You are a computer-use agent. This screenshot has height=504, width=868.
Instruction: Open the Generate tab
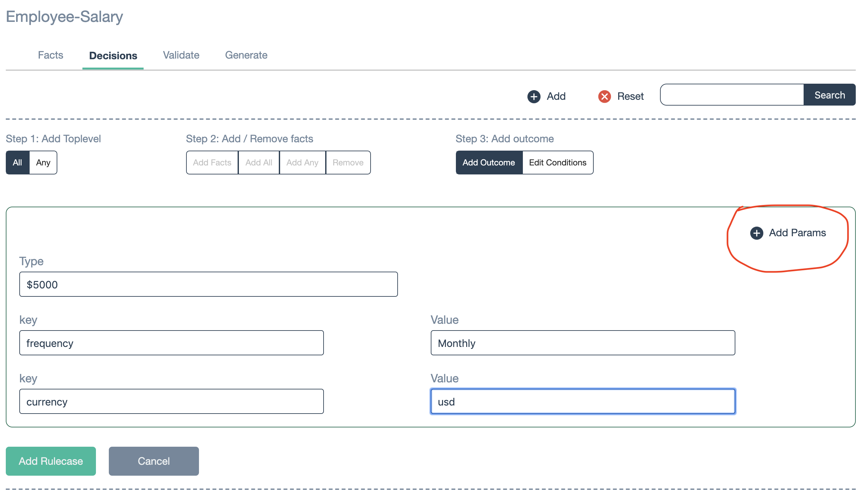tap(246, 55)
